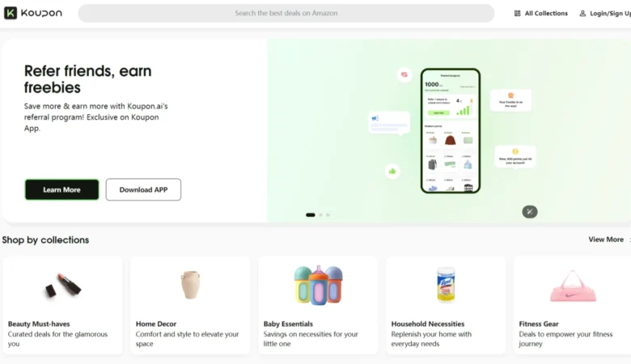Screen dimensions: 631x364
Task: Select the first carousel indicator dot
Action: [x=311, y=215]
